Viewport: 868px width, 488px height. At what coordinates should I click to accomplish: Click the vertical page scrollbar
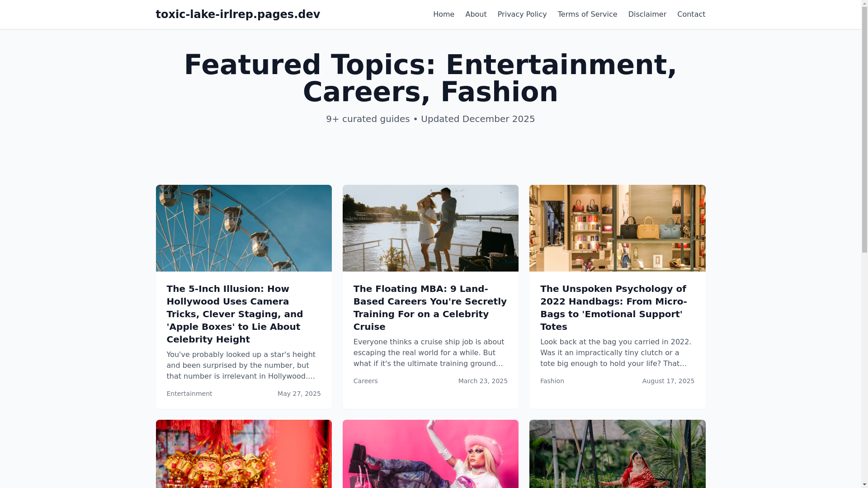864,244
